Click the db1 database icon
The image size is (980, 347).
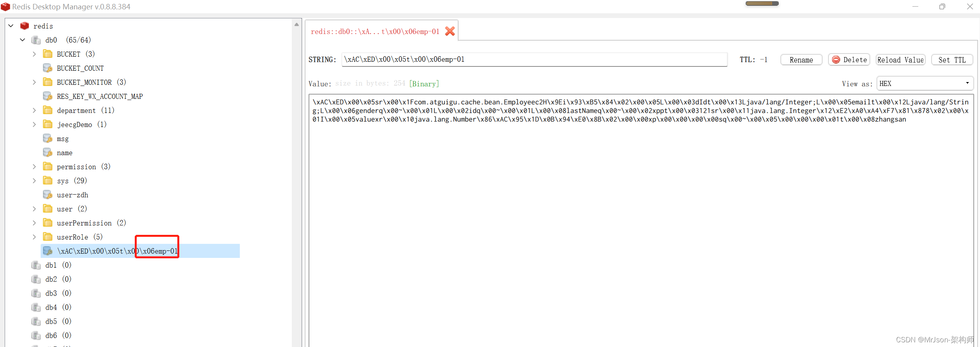[x=36, y=265]
